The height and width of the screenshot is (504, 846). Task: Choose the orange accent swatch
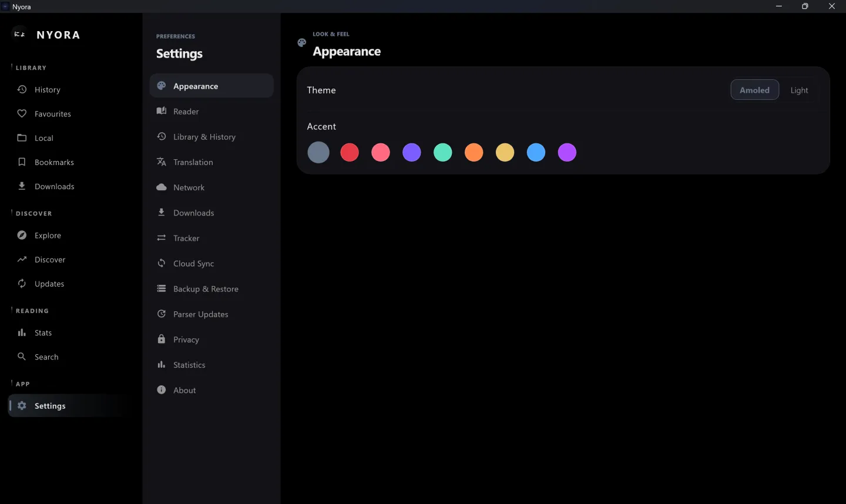(474, 152)
